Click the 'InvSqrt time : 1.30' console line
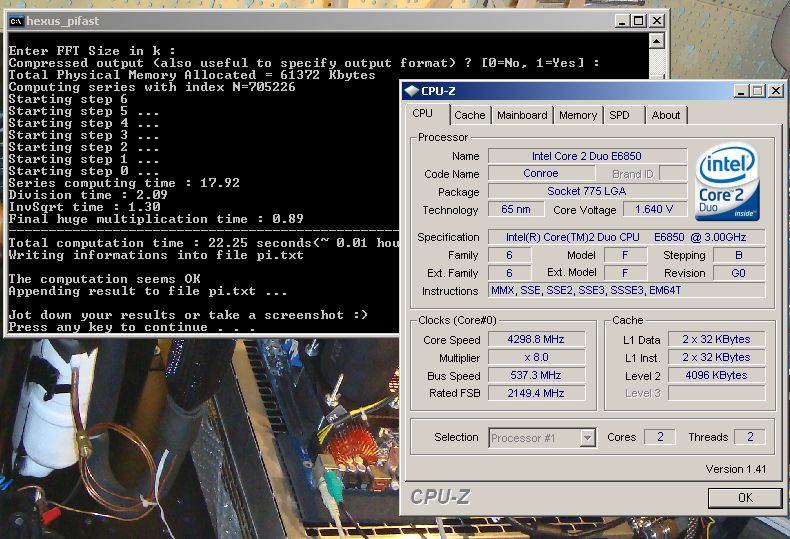The width and height of the screenshot is (790, 539). [x=84, y=207]
